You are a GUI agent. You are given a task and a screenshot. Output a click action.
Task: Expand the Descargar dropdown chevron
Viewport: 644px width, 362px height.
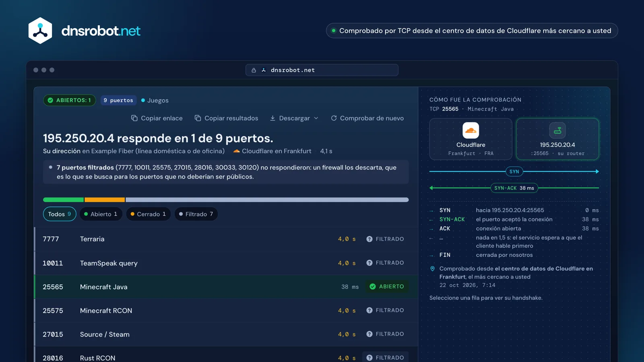(316, 118)
